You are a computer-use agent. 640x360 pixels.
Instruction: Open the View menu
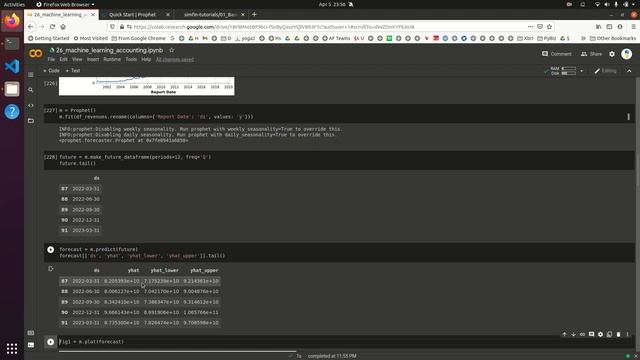77,60
